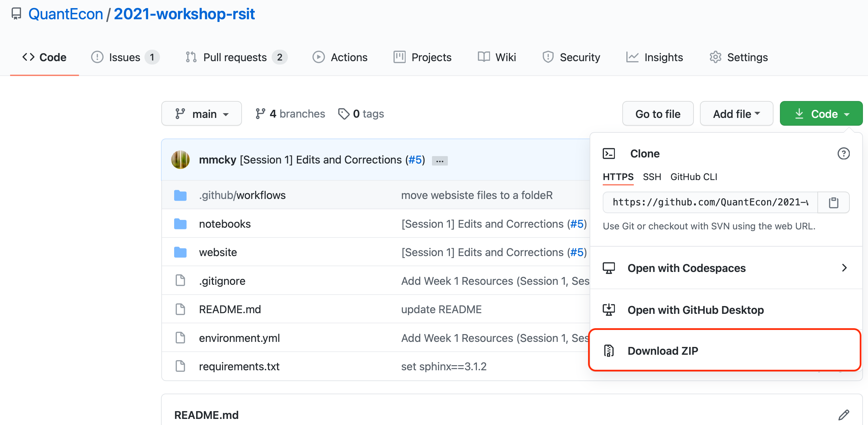The height and width of the screenshot is (425, 868).
Task: Open the 2021-workshop-rsit repository link
Action: click(x=184, y=14)
